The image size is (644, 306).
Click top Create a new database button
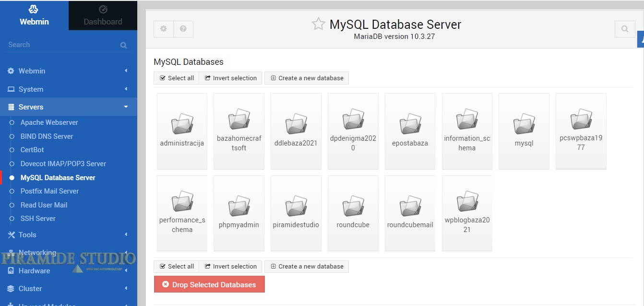(307, 78)
